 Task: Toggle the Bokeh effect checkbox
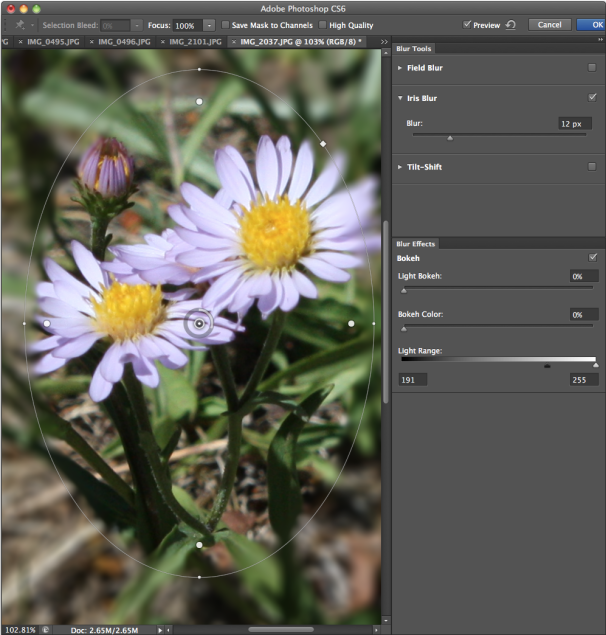coord(592,257)
